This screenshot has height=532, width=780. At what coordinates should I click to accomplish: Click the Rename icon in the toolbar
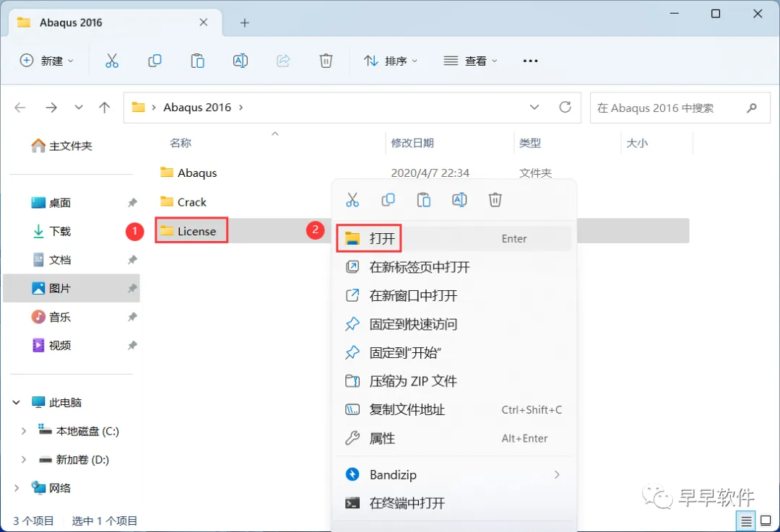click(240, 61)
